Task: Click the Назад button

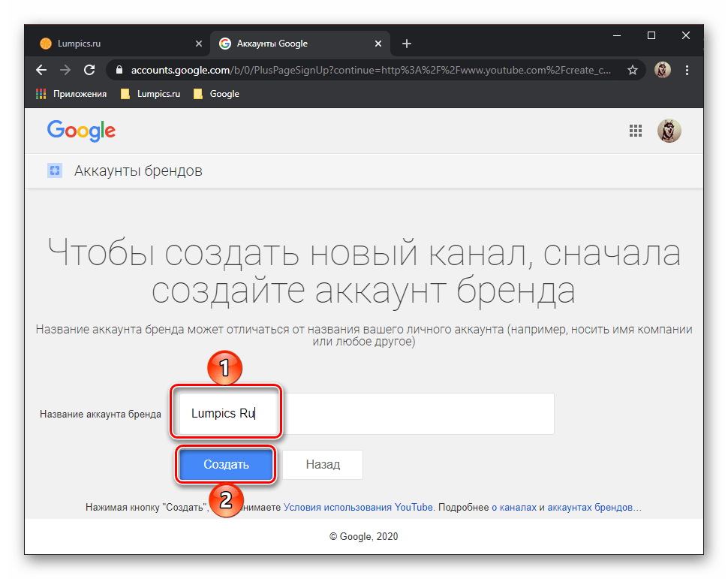Action: [x=323, y=464]
